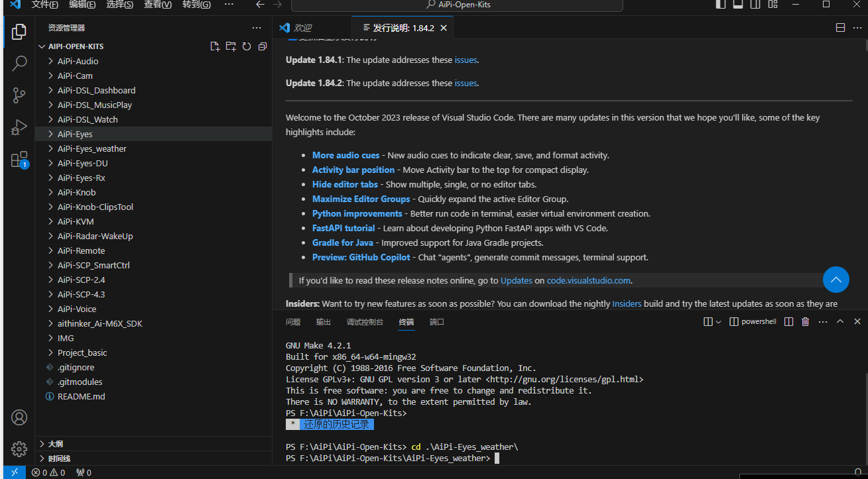Open the 编辑(E) menu
Viewport: 868px width, 479px height.
point(82,5)
